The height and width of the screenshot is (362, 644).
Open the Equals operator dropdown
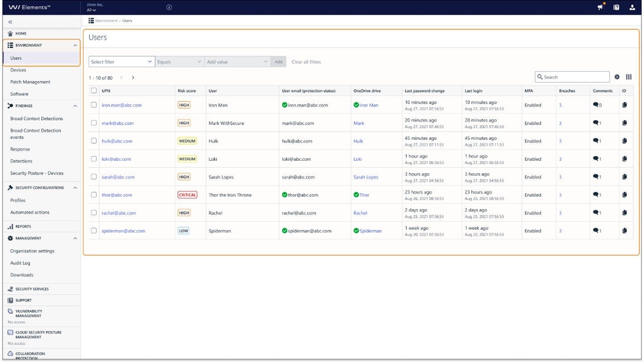180,62
